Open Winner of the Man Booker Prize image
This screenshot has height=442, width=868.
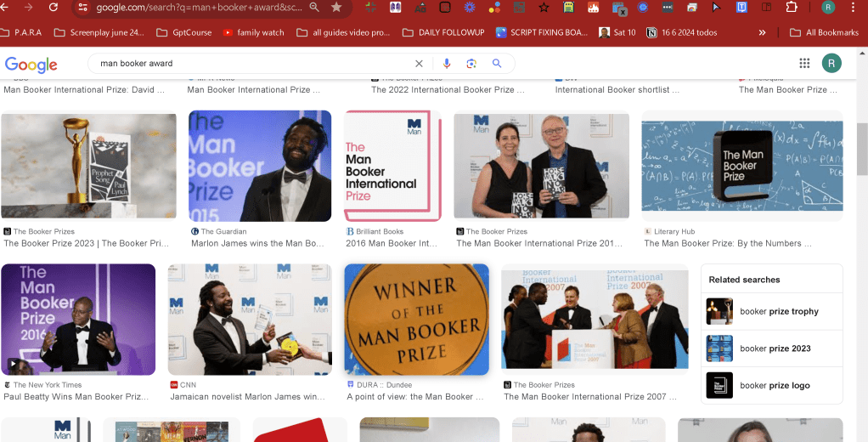417,320
